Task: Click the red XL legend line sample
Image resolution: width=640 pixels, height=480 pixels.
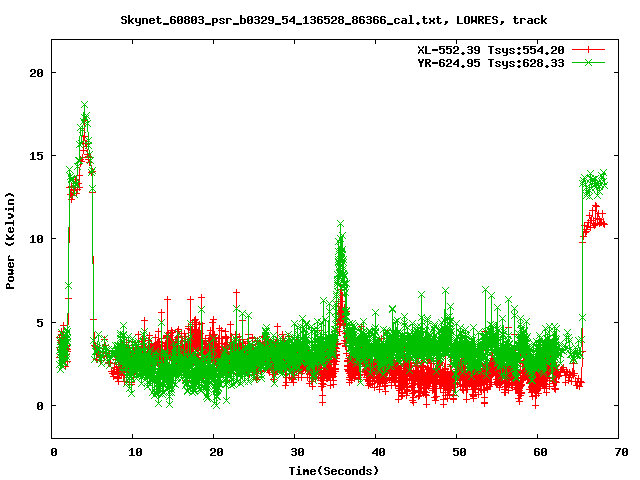Action: (588, 50)
